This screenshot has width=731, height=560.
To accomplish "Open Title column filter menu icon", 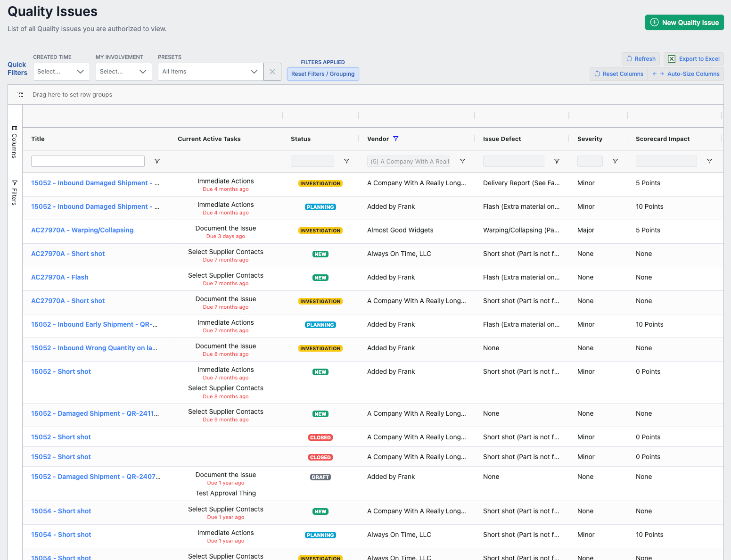I will click(157, 161).
